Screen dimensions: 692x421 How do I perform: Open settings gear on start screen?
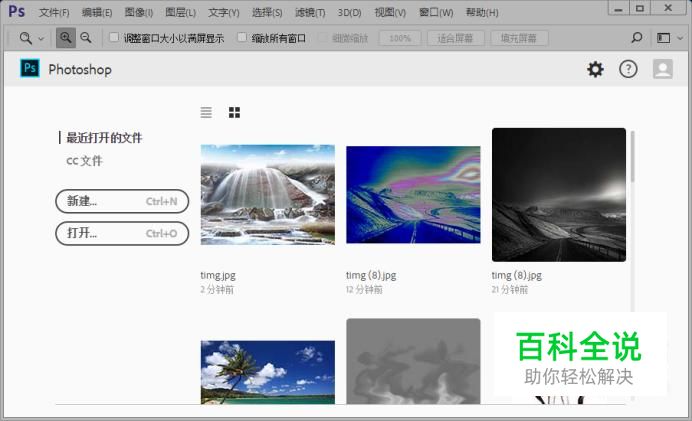pos(595,69)
